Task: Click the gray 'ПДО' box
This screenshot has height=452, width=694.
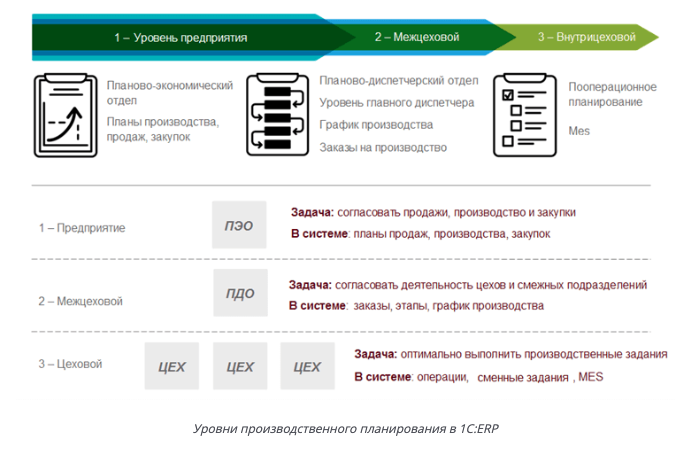Action: point(240,293)
